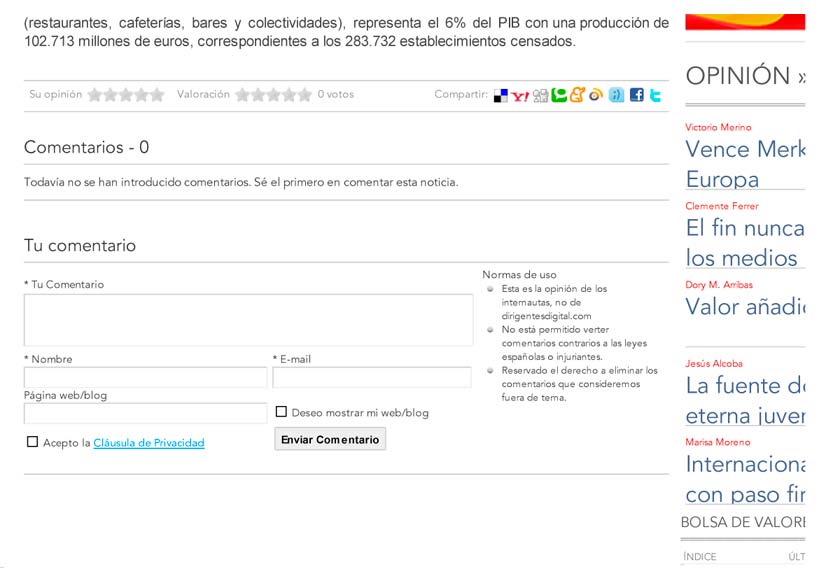Viewport: 819px width, 581px height.
Task: Share using the green Technorati icon
Action: 559,96
